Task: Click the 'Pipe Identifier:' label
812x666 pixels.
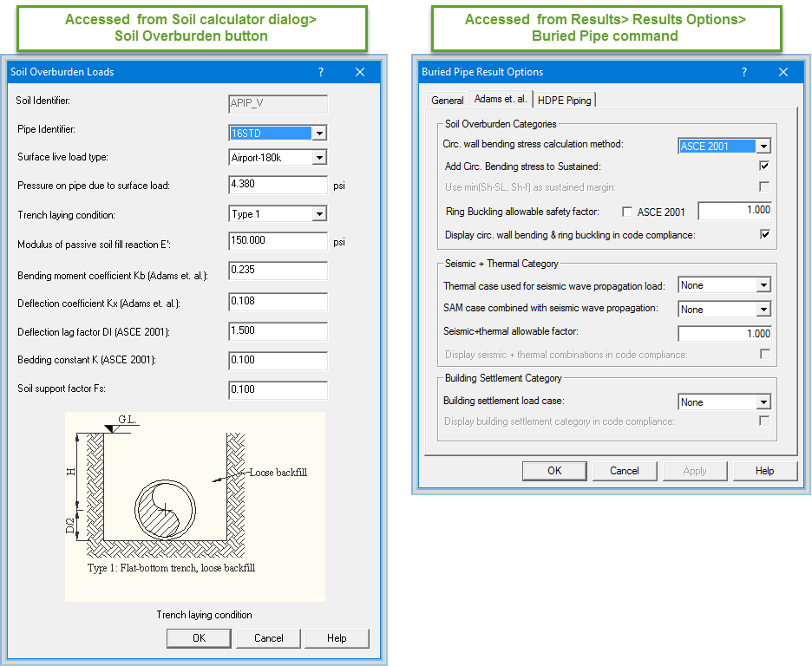Action: [46, 129]
